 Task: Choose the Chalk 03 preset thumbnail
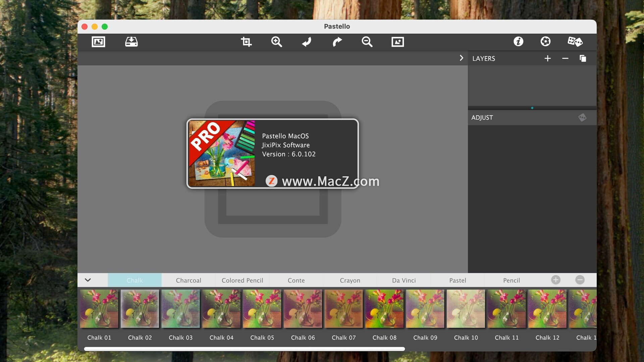(x=180, y=309)
